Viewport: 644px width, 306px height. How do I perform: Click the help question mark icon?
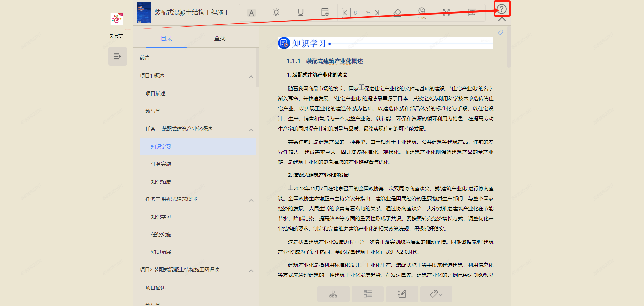pos(501,9)
